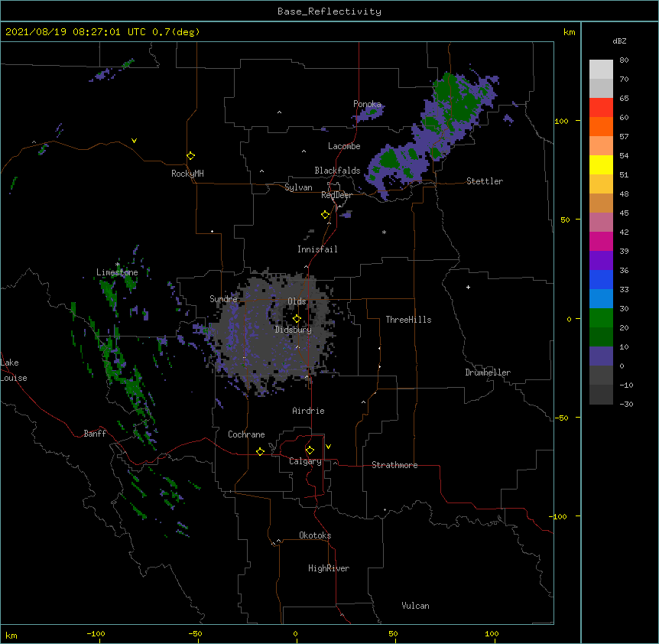This screenshot has height=644, width=659.
Task: Select the yellow legend swatch below 54
Action: (x=601, y=164)
